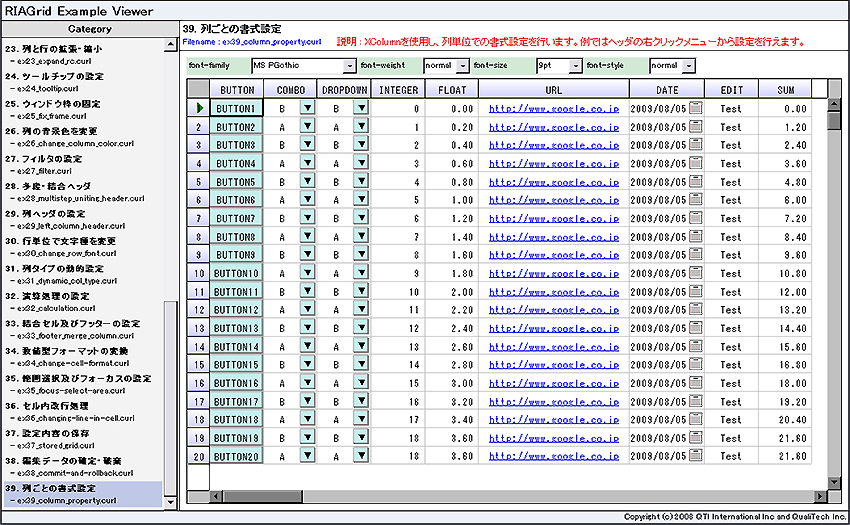The width and height of the screenshot is (850, 525).
Task: Open the row 13 date calendar icon
Action: point(696,328)
